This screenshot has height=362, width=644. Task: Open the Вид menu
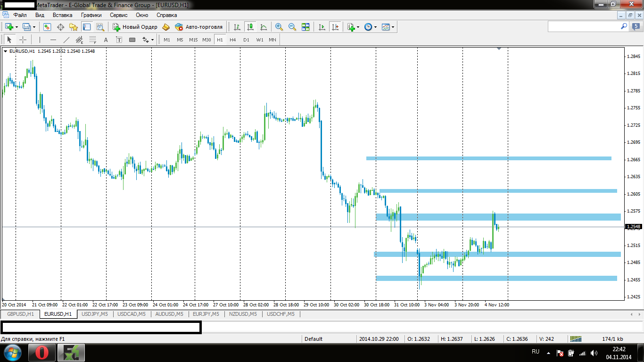40,15
